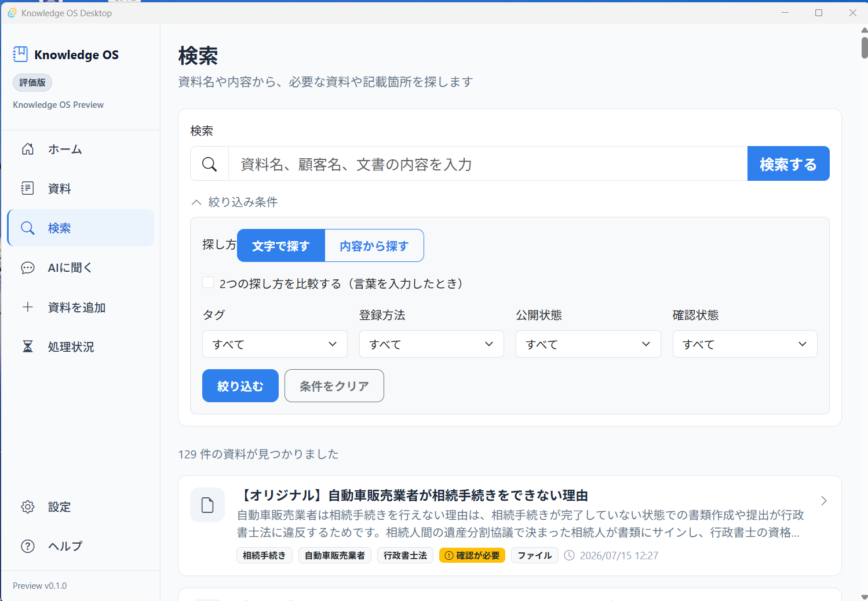
Task: Enable 2つの探し方を比較する checkbox
Action: tap(208, 283)
